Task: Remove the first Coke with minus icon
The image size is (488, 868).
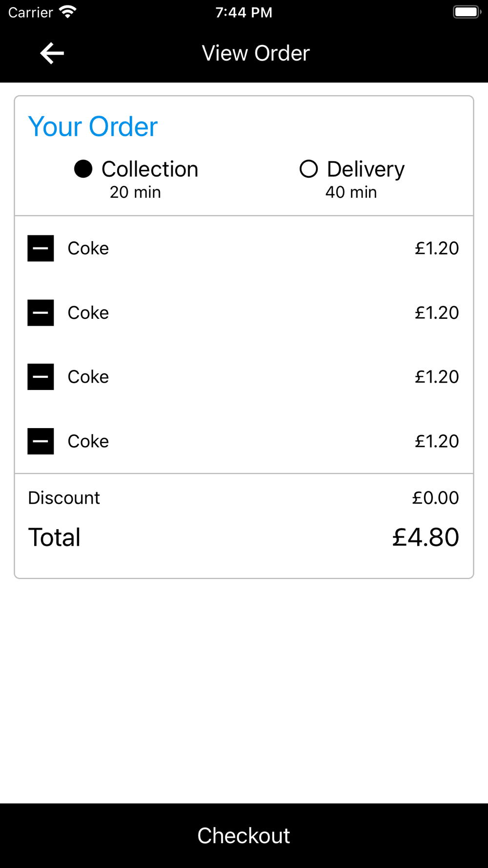Action: (x=41, y=248)
